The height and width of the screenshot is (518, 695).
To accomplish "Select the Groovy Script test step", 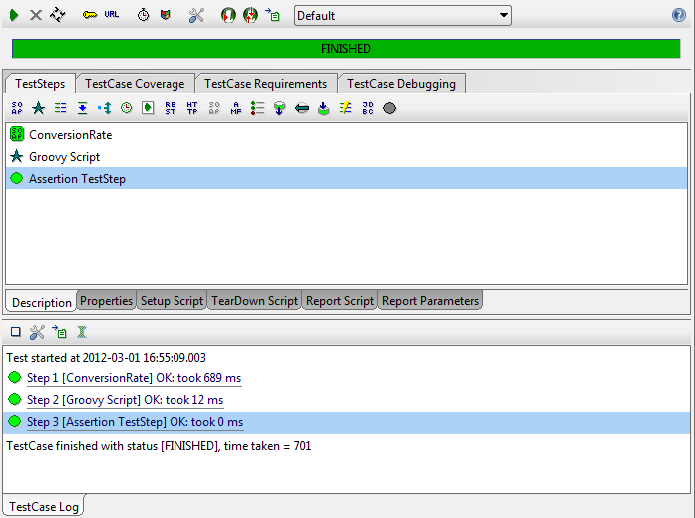I will (346, 156).
